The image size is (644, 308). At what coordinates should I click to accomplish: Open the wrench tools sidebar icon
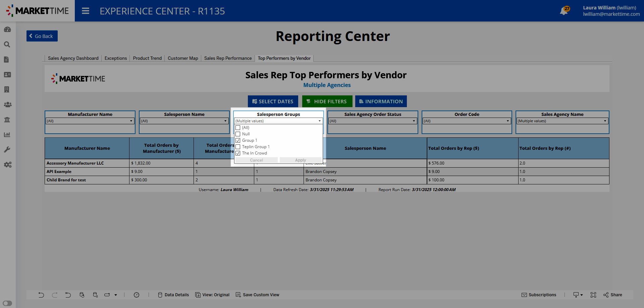7,149
